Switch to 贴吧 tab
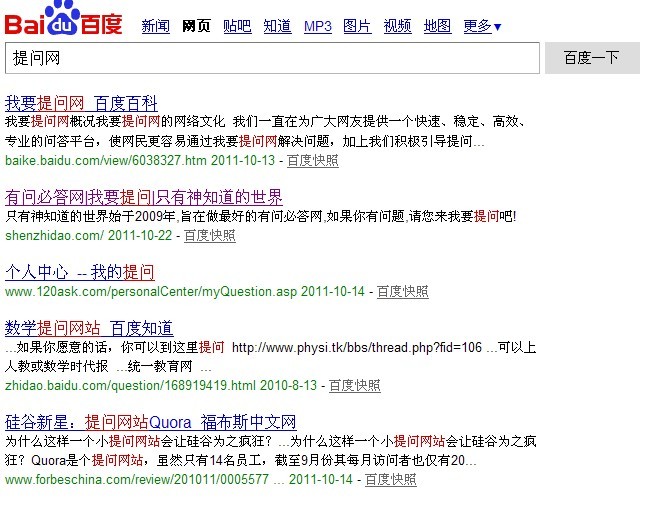Image resolution: width=655 pixels, height=507 pixels. pos(237,26)
